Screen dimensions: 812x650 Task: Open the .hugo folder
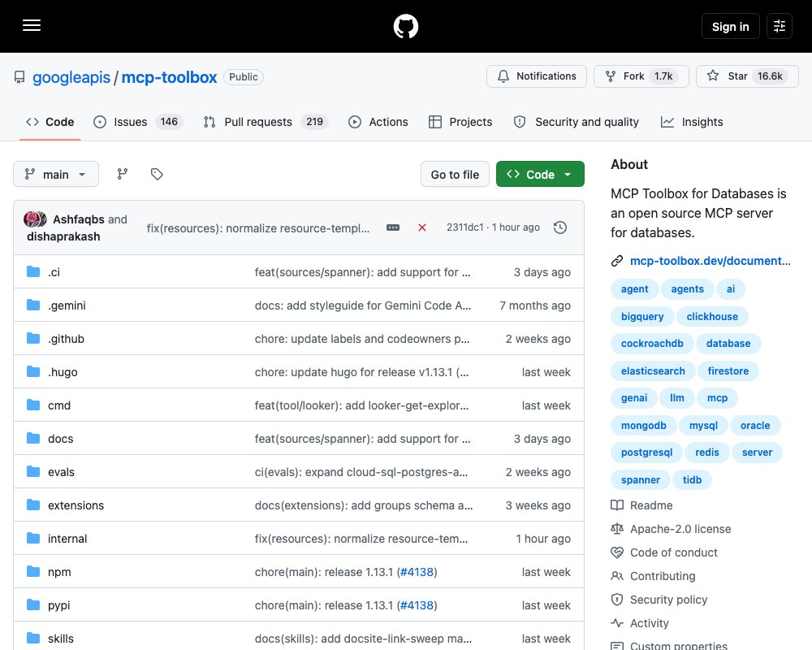pyautogui.click(x=63, y=372)
